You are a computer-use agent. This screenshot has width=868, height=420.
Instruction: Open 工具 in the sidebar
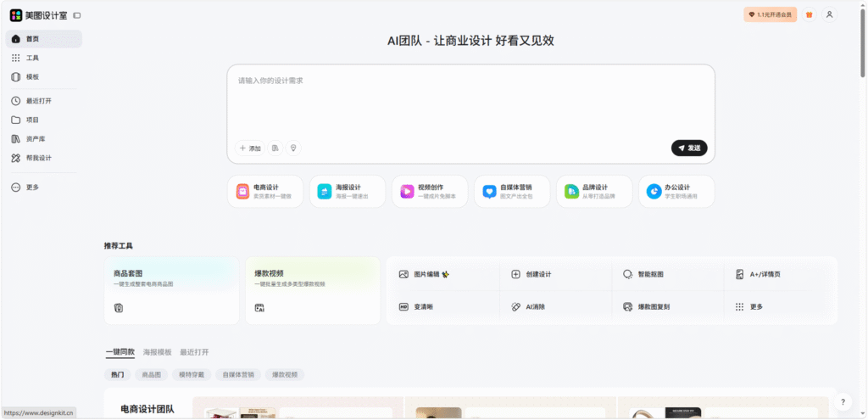tap(44, 58)
